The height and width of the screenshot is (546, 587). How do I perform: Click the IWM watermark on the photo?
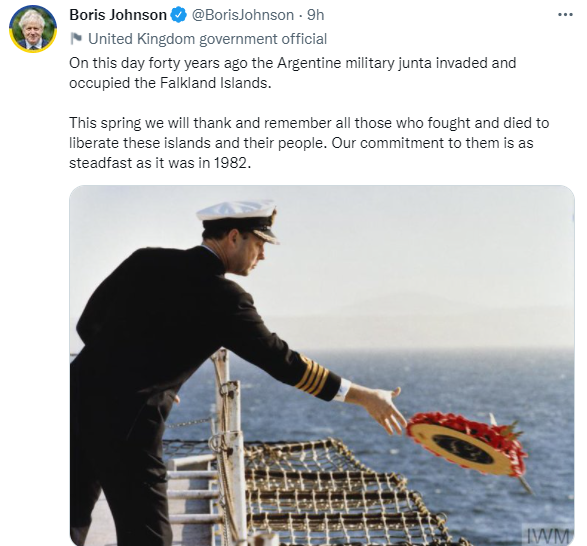pyautogui.click(x=548, y=535)
